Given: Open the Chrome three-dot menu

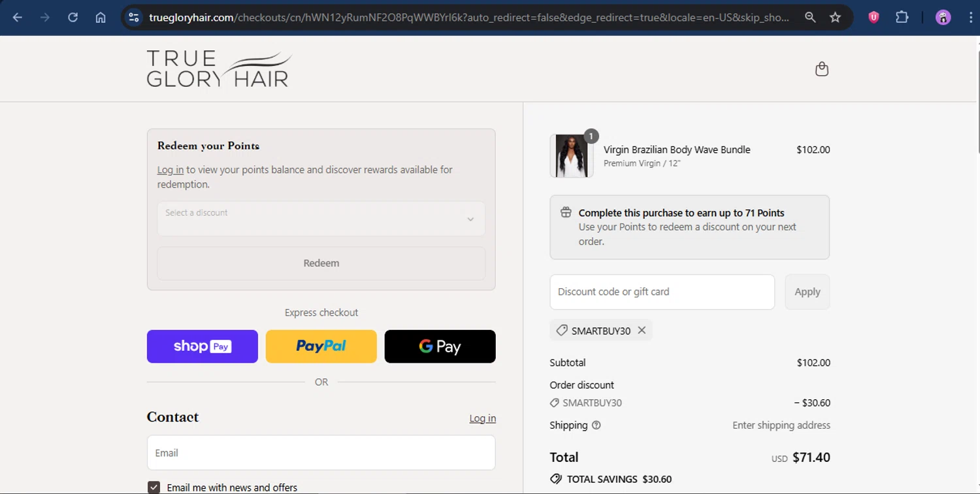Looking at the screenshot, I should point(970,18).
